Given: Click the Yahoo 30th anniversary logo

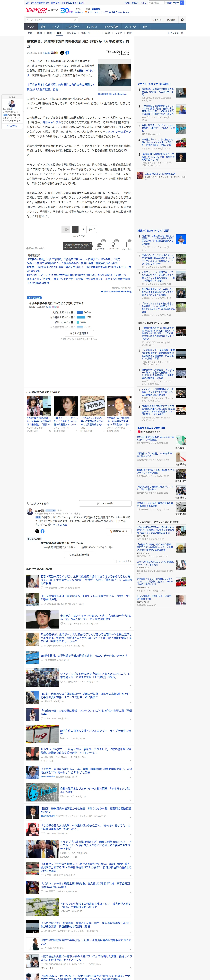Looking at the screenshot, I should tap(67, 11).
